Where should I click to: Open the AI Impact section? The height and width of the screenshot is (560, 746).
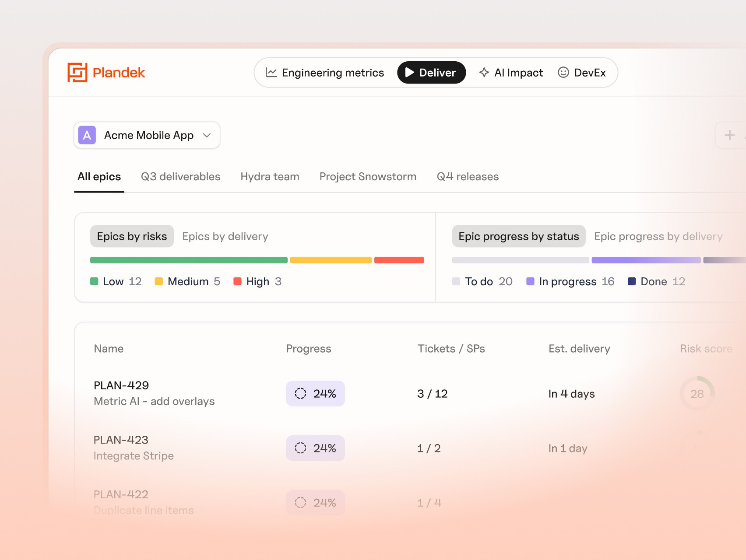click(x=511, y=73)
